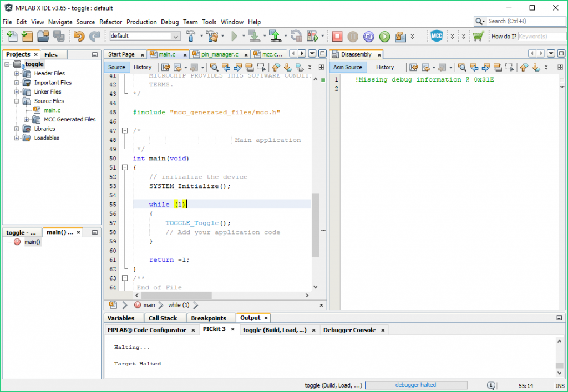
Task: Switch to the Files panel tab
Action: click(x=50, y=55)
